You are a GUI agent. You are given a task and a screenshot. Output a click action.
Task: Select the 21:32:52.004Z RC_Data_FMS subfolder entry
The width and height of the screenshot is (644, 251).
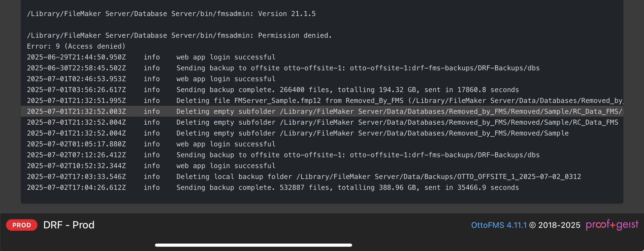coord(322,122)
